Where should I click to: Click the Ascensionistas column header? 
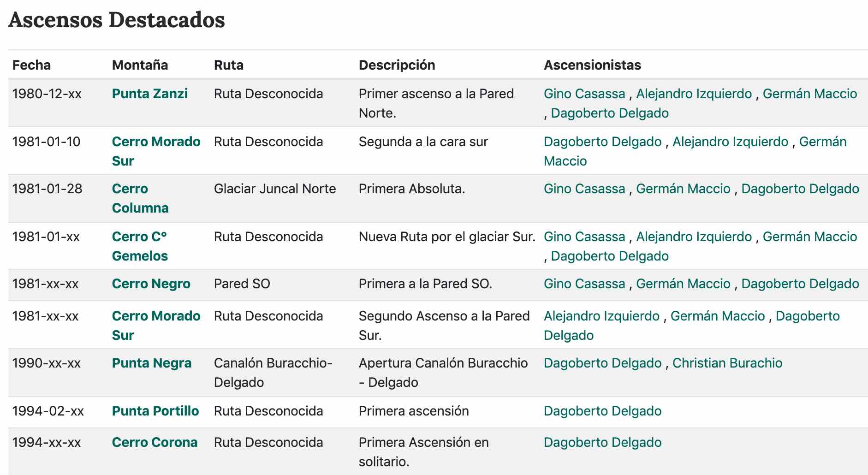click(x=592, y=65)
